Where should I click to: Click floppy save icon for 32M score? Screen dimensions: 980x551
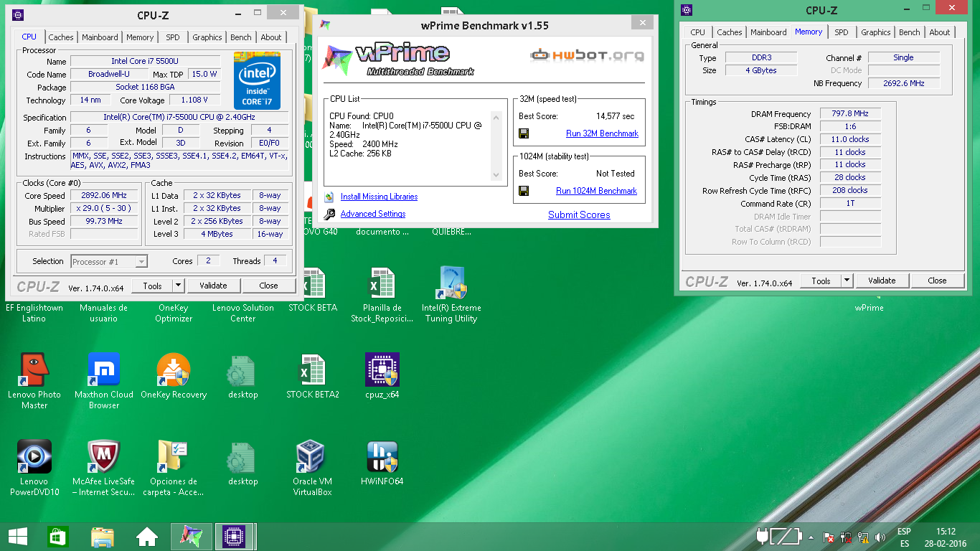[x=524, y=133]
